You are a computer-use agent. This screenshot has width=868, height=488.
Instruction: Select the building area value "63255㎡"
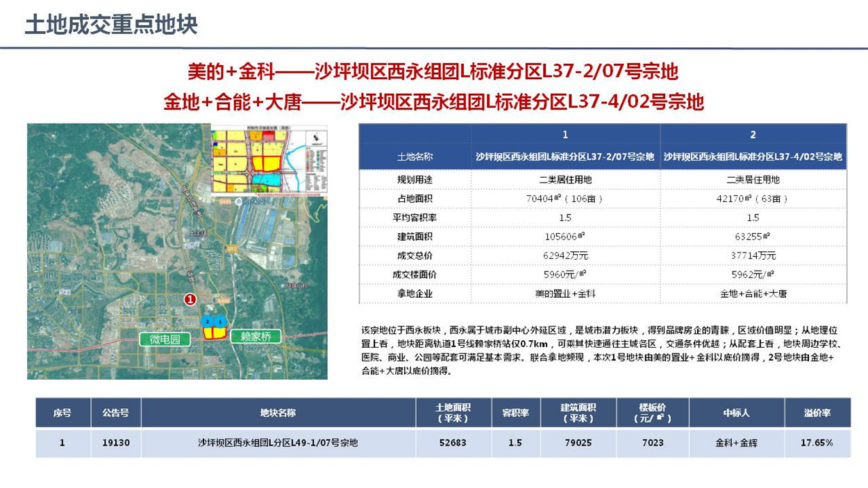click(x=753, y=237)
